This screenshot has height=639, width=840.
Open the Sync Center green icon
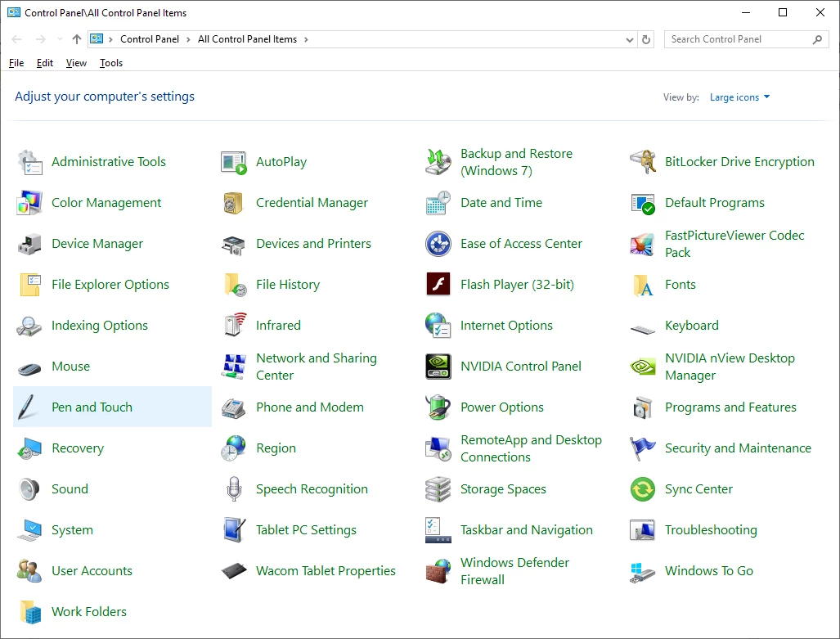click(x=643, y=489)
